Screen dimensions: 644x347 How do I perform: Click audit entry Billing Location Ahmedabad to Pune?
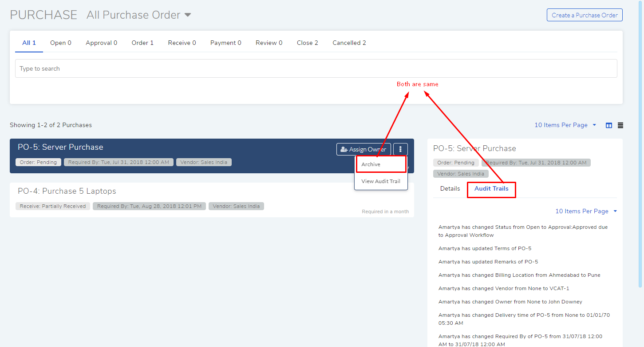click(519, 275)
